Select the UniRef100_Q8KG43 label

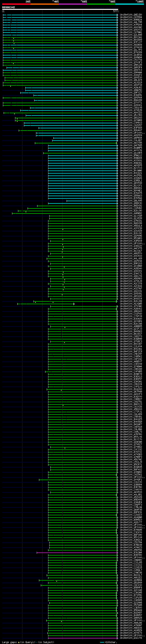(x=131, y=311)
